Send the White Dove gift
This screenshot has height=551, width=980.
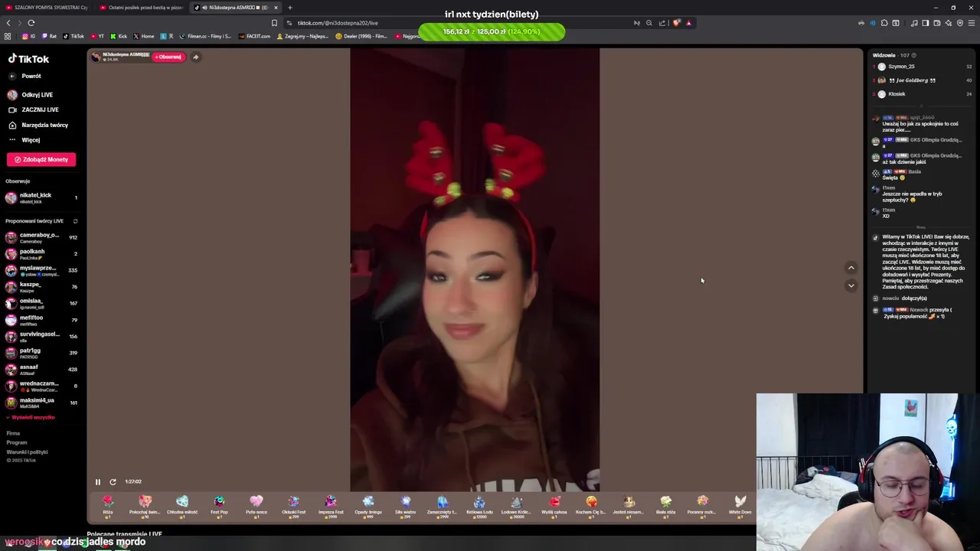[740, 507]
